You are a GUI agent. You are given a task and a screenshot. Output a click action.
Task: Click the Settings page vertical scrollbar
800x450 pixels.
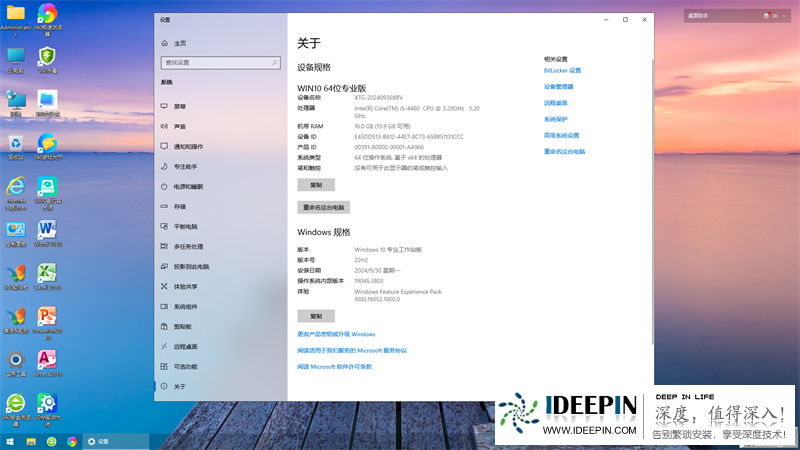coord(652,202)
